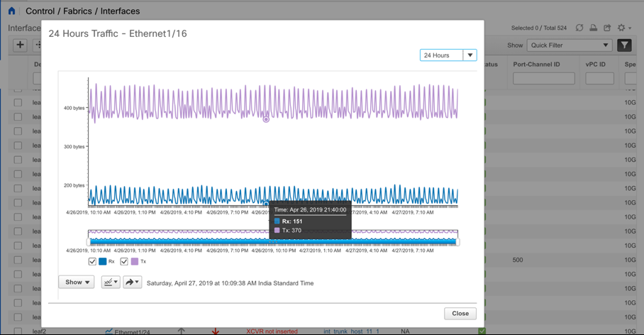Open the settings gear menu

coord(622,28)
